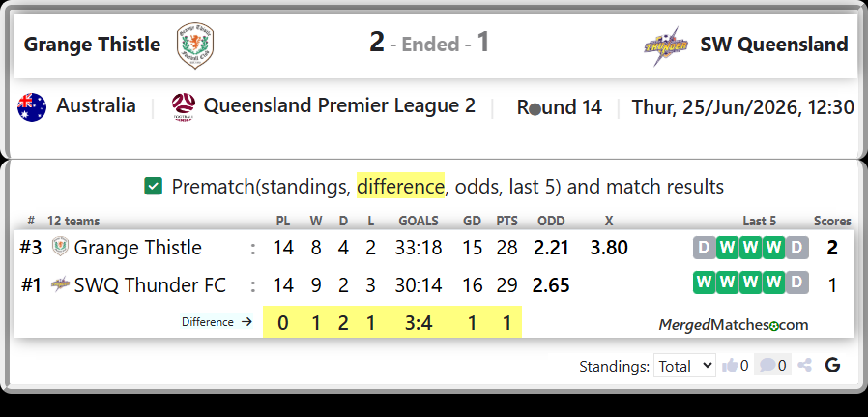Open the comments speech bubble icon
The image size is (868, 417).
tap(767, 365)
